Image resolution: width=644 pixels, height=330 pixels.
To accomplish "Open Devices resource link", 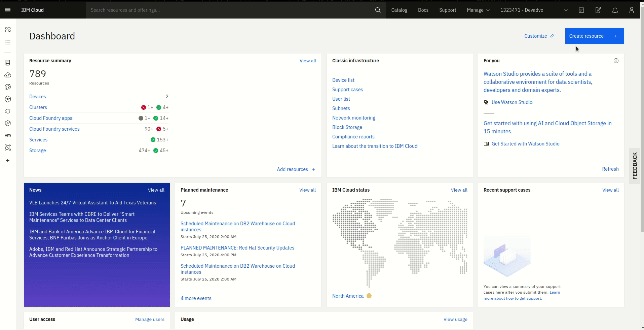I will tap(38, 97).
